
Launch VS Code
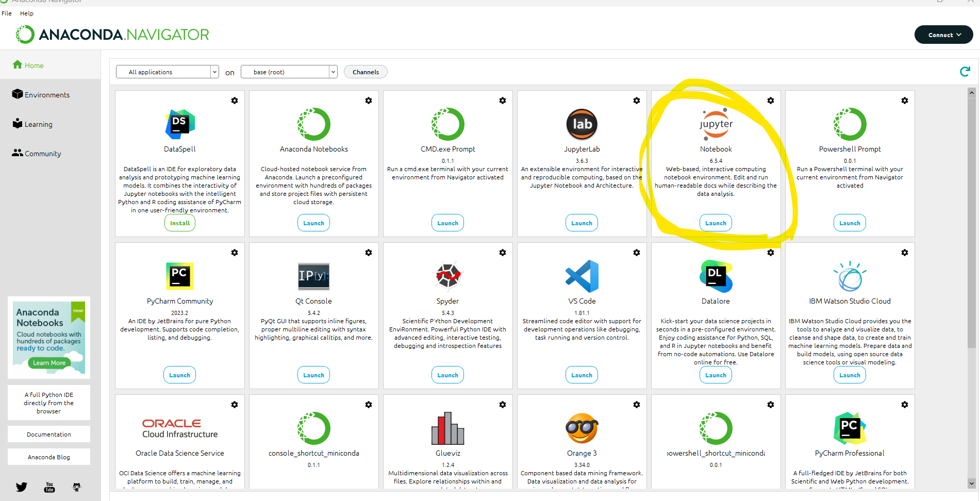point(582,375)
